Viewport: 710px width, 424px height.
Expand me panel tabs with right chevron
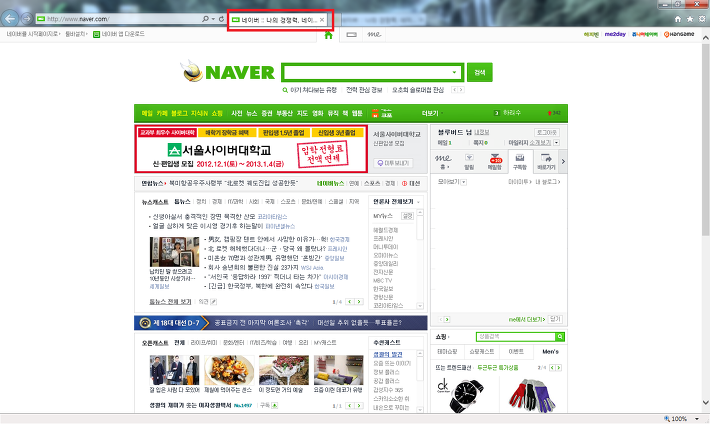[x=563, y=161]
